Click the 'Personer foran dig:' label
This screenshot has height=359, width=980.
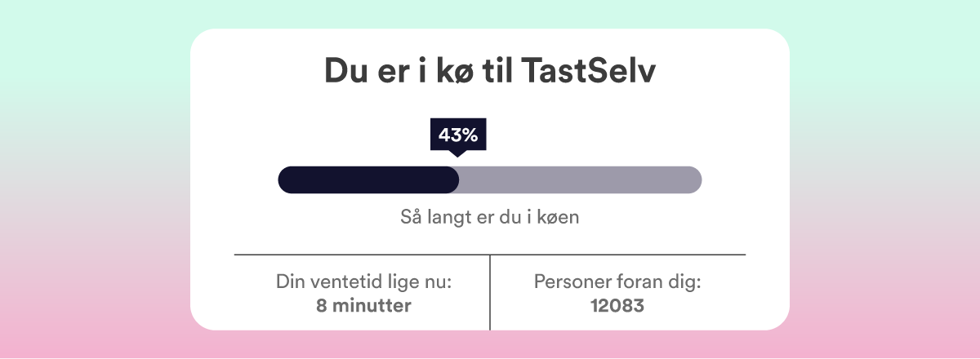[617, 282]
